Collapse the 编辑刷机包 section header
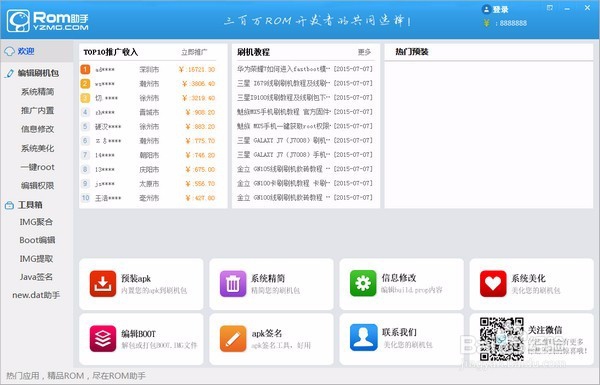The image size is (600, 385). pos(37,73)
